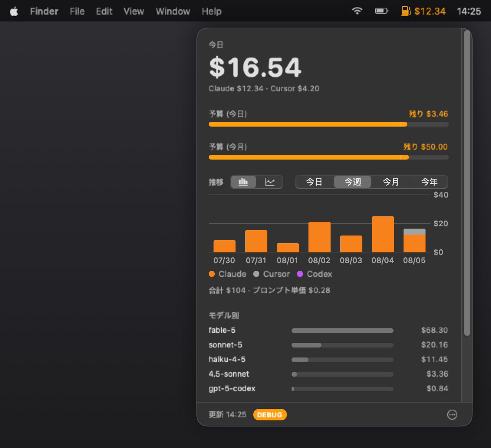Click the Claude legend orange dot
491x448 pixels.
coord(212,274)
